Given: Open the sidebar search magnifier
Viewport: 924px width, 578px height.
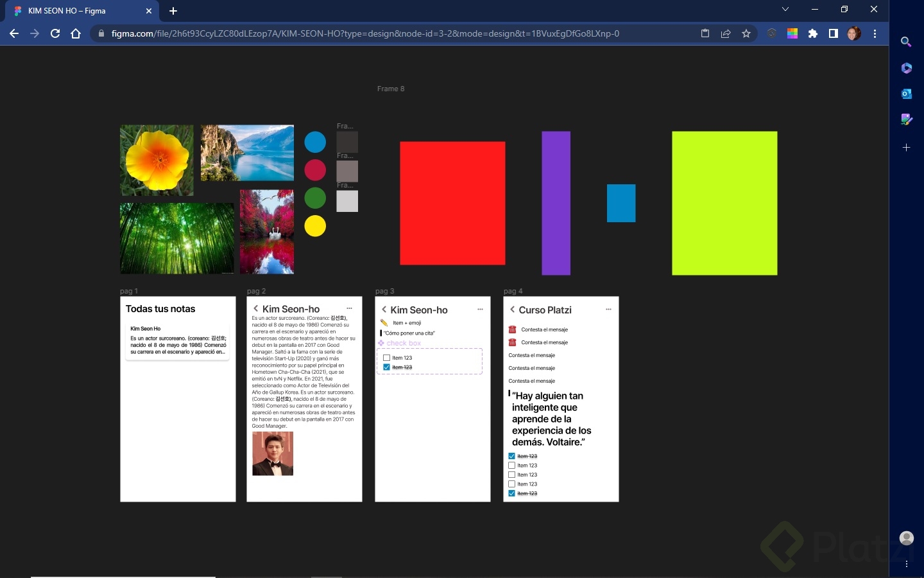Looking at the screenshot, I should tap(906, 42).
